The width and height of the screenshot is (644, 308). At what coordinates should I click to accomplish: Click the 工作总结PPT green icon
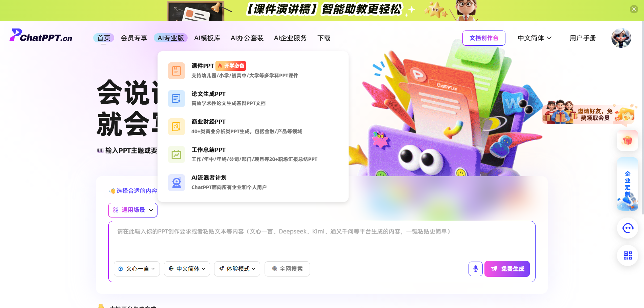(x=176, y=155)
